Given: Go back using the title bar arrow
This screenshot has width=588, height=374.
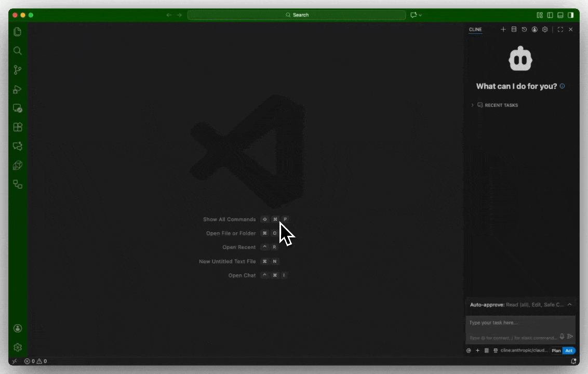Looking at the screenshot, I should pos(169,15).
